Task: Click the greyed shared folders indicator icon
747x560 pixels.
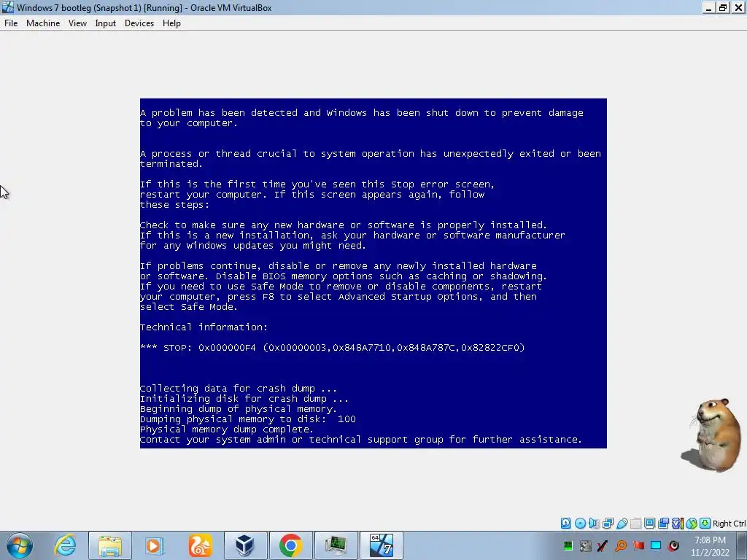Action: (635, 524)
